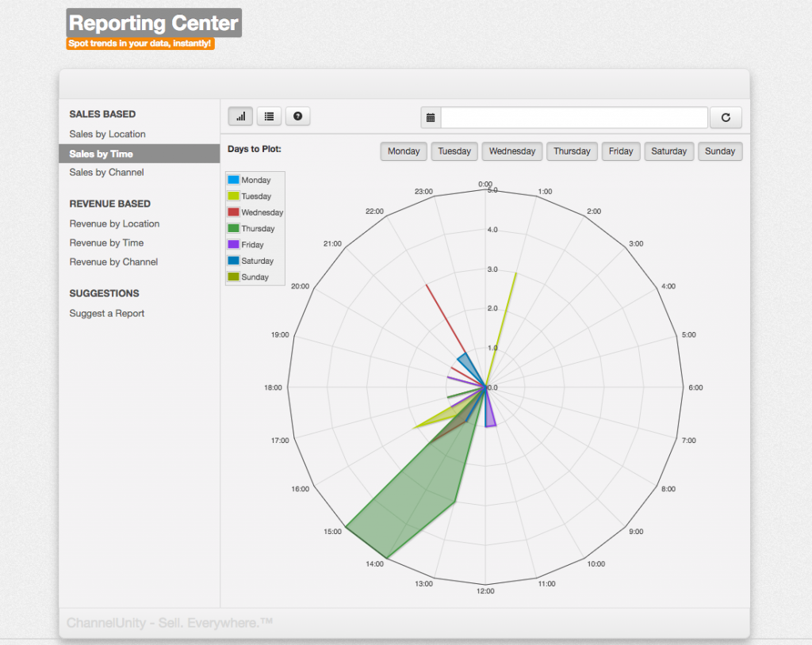The width and height of the screenshot is (812, 645).
Task: Toggle Wednesday day button
Action: point(512,151)
